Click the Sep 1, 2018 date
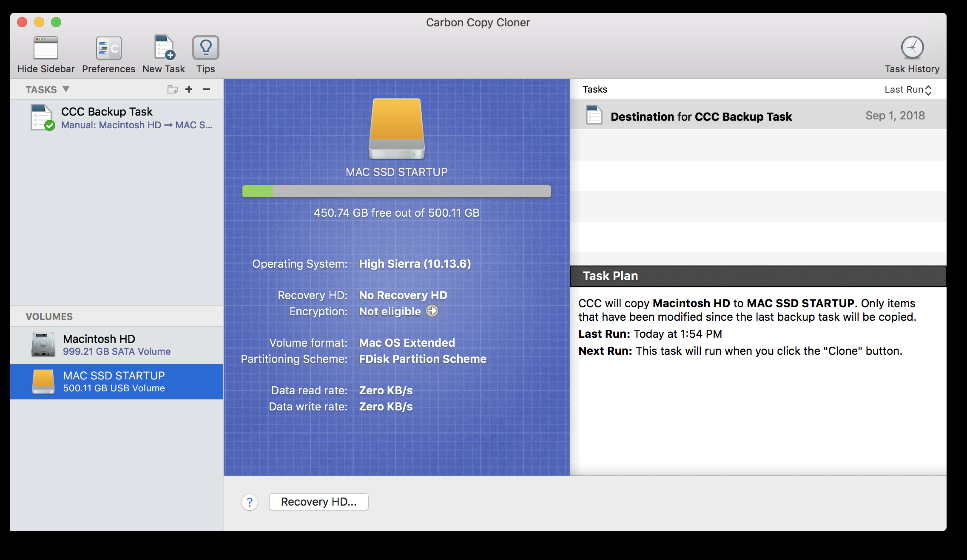Image resolution: width=967 pixels, height=560 pixels. coord(895,116)
